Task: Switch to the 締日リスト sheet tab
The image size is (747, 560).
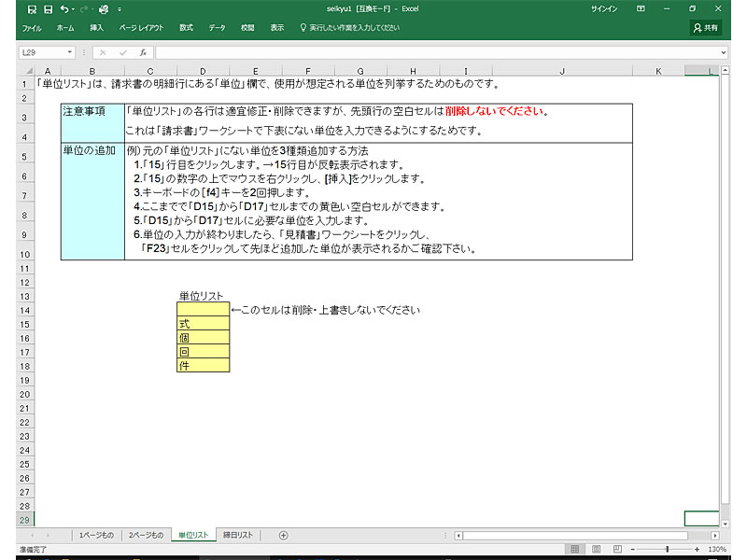Action: (237, 535)
